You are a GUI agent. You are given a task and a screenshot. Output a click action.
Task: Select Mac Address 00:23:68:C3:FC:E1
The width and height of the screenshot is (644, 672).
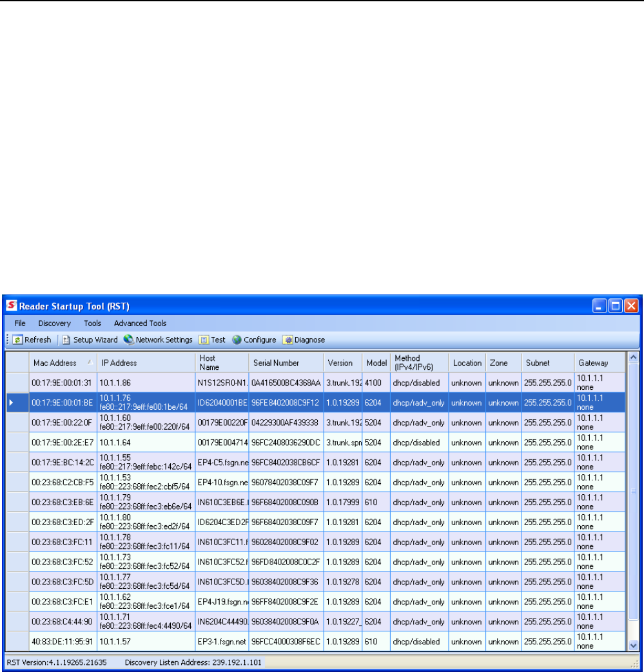point(63,602)
